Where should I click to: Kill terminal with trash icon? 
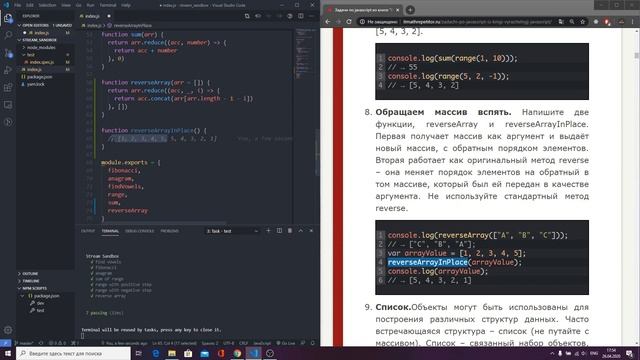[290, 231]
